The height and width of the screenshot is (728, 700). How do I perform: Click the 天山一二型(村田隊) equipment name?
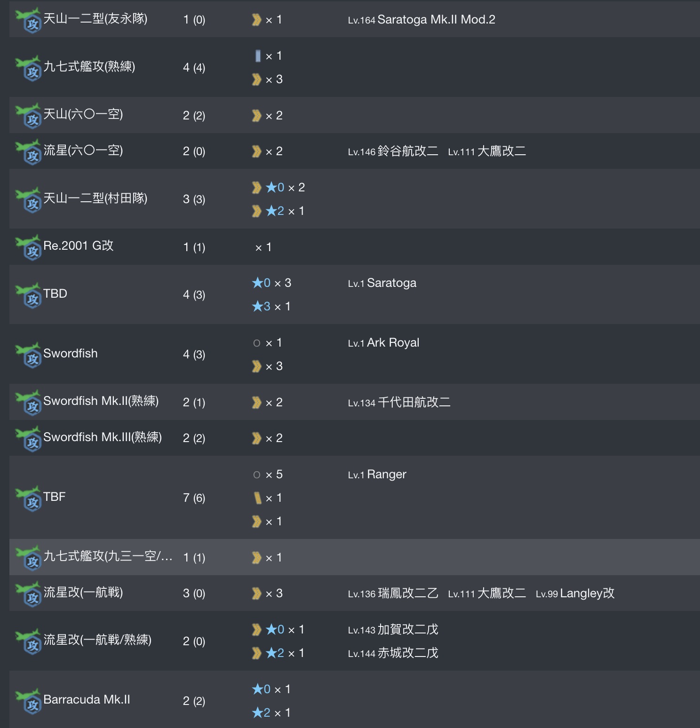(x=95, y=198)
